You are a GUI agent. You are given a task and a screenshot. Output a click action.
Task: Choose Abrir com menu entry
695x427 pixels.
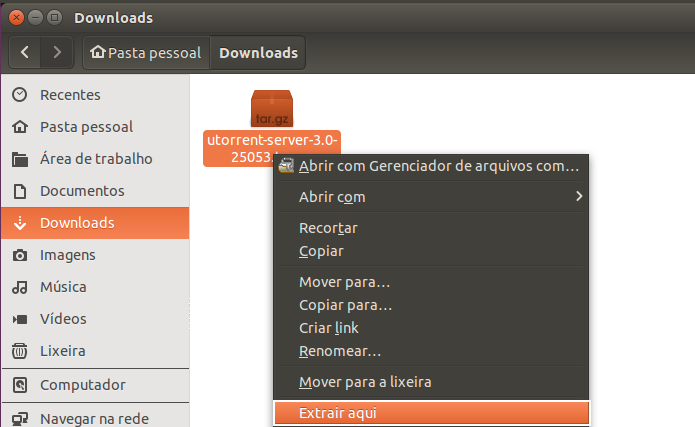click(x=431, y=196)
